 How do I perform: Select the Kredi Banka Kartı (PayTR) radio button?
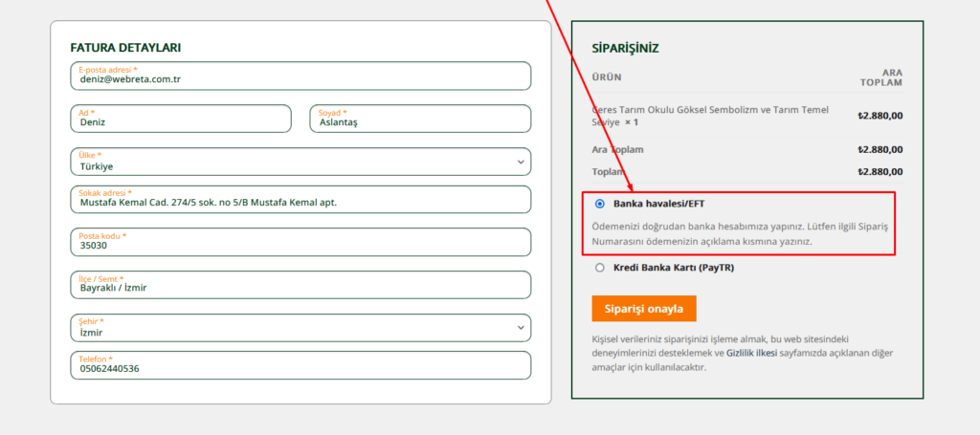[600, 268]
